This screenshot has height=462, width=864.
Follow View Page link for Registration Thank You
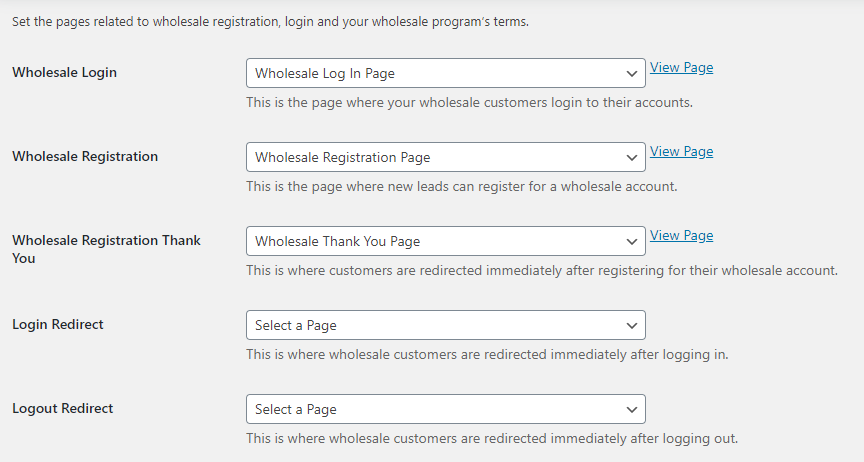click(x=681, y=236)
